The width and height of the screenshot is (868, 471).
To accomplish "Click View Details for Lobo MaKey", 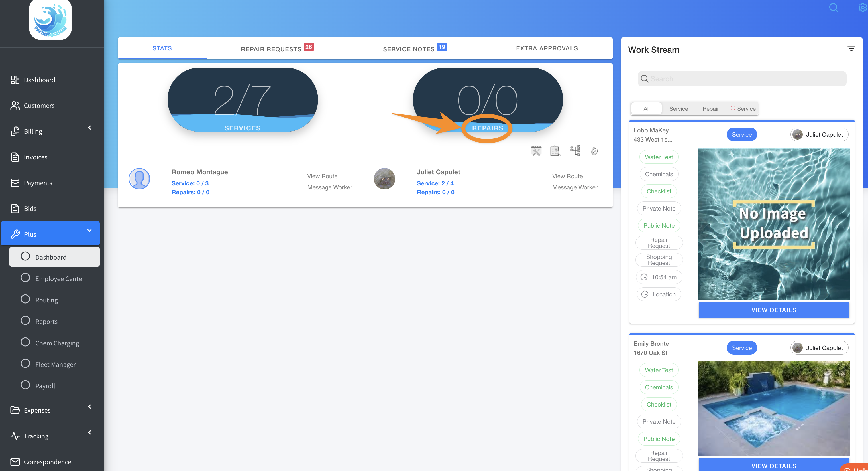I will 774,310.
